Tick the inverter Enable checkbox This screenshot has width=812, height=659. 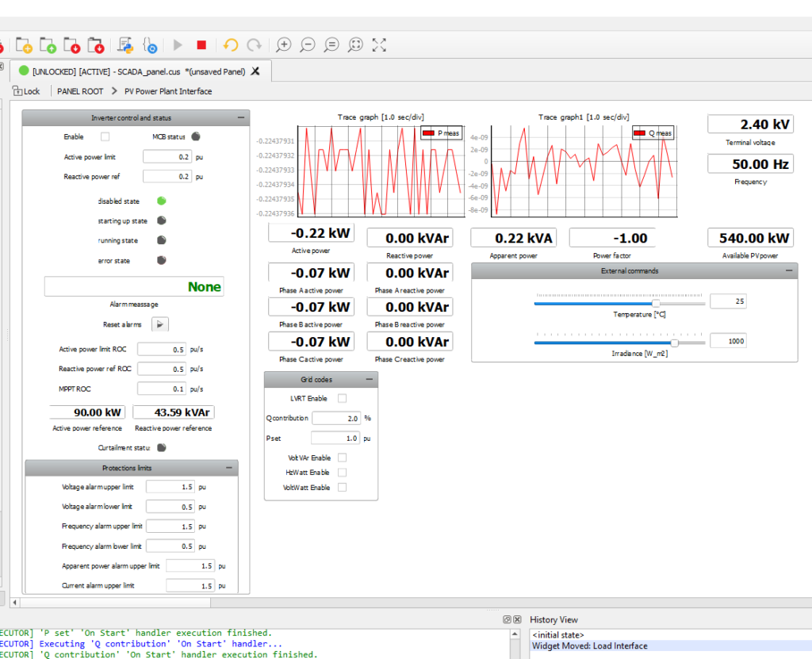tap(105, 136)
